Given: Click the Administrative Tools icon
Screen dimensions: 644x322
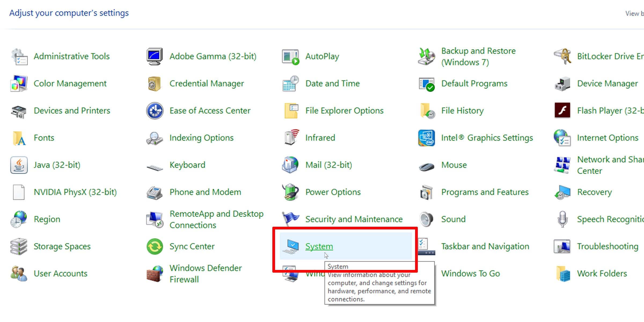Looking at the screenshot, I should [19, 57].
